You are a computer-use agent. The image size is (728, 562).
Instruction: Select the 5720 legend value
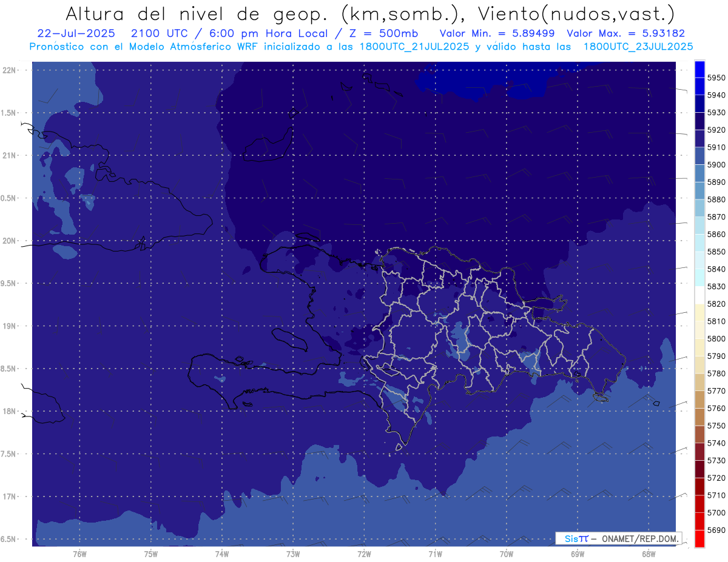(716, 478)
